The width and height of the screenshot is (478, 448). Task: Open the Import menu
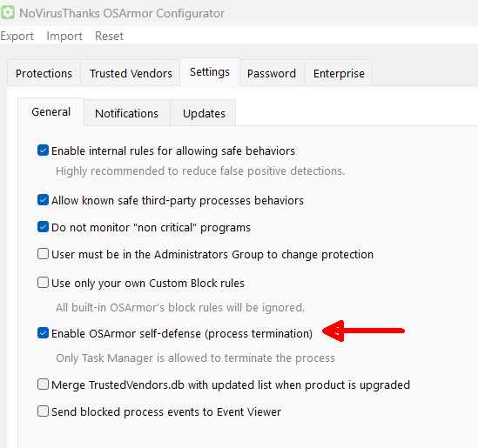click(64, 36)
